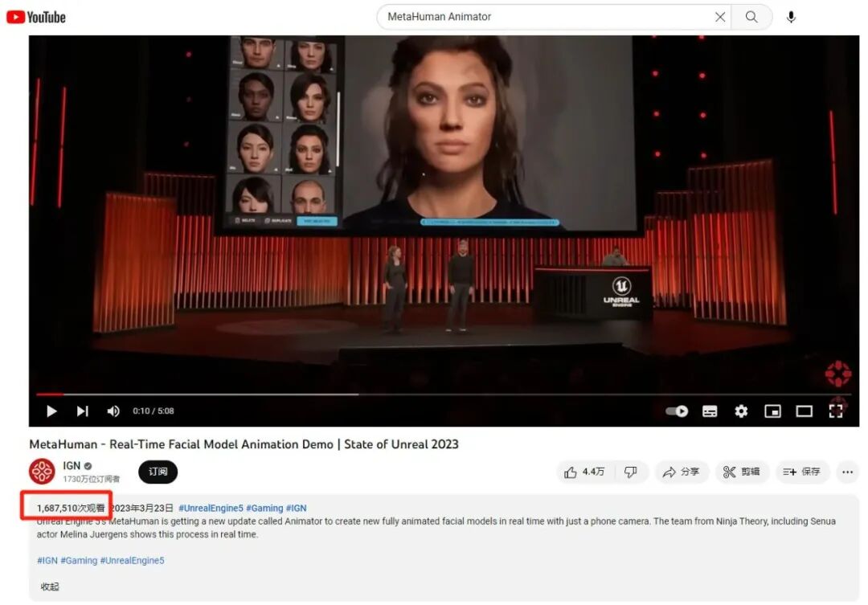Image resolution: width=868 pixels, height=605 pixels.
Task: Click the 2023年3月23日 upload date
Action: pos(141,508)
